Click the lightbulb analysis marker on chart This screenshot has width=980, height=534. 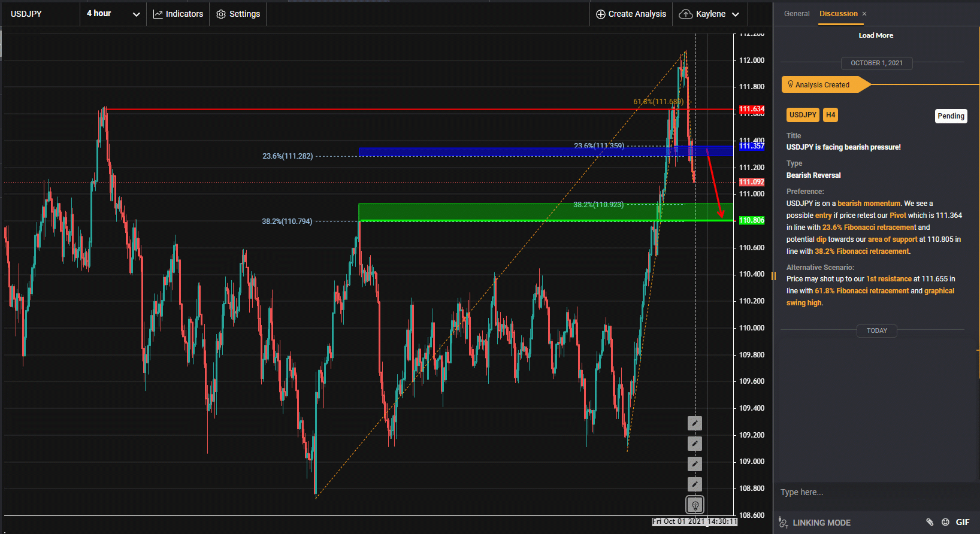tap(695, 505)
